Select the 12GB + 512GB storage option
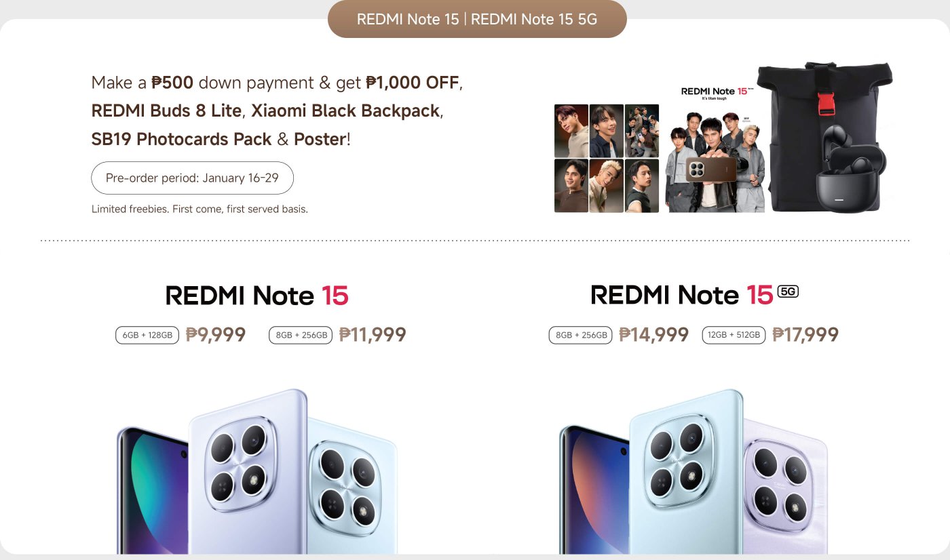 734,334
